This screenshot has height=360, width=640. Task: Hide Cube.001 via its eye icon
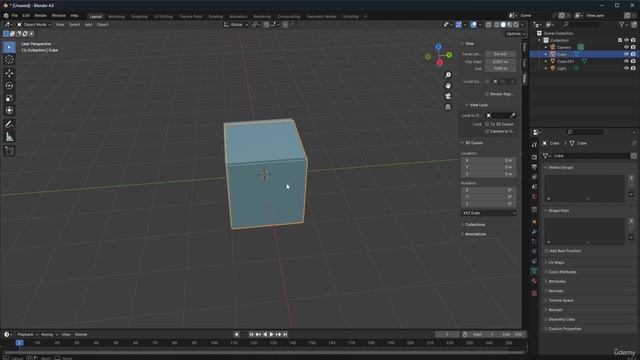(x=626, y=61)
